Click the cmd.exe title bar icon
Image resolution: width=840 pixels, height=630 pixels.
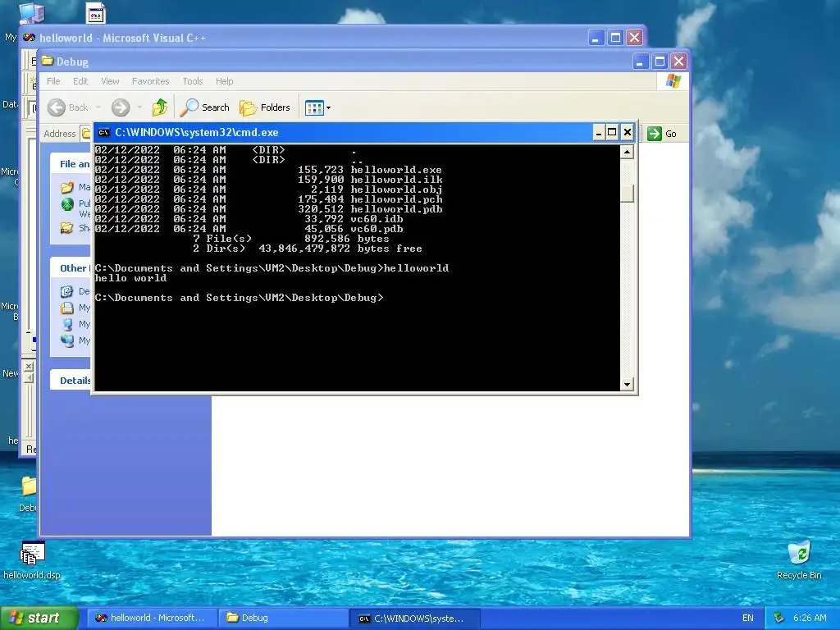click(x=104, y=132)
